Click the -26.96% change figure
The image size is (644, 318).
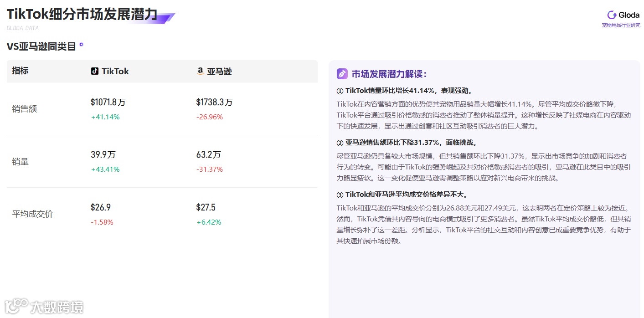click(x=210, y=117)
